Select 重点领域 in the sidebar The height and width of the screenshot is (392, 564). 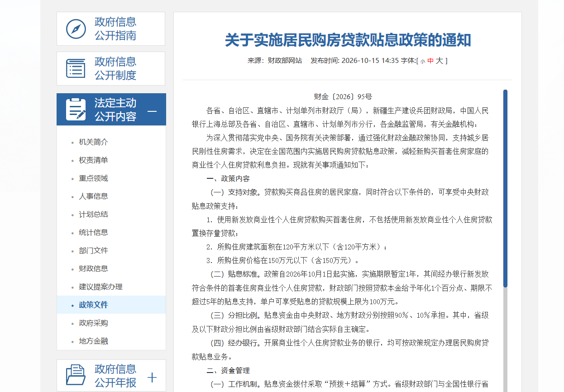point(93,178)
